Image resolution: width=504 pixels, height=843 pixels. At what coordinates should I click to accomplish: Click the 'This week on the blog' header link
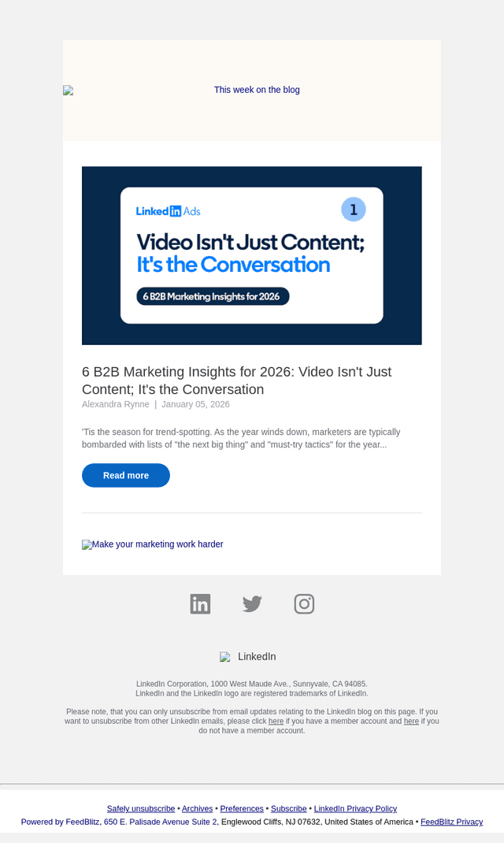tap(257, 90)
